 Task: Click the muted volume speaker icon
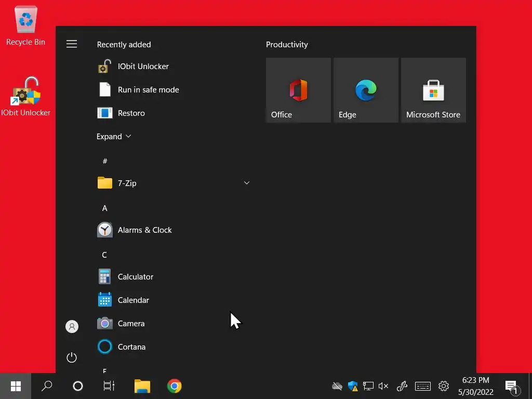pos(383,386)
